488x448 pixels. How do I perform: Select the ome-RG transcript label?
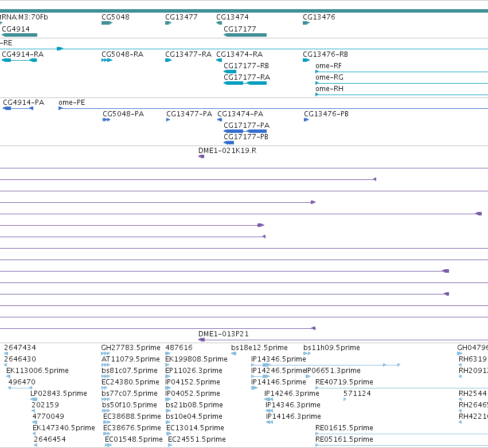329,77
